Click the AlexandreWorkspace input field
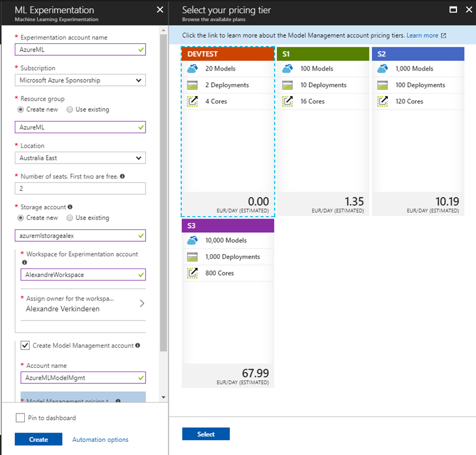The width and height of the screenshot is (476, 455). pos(83,274)
